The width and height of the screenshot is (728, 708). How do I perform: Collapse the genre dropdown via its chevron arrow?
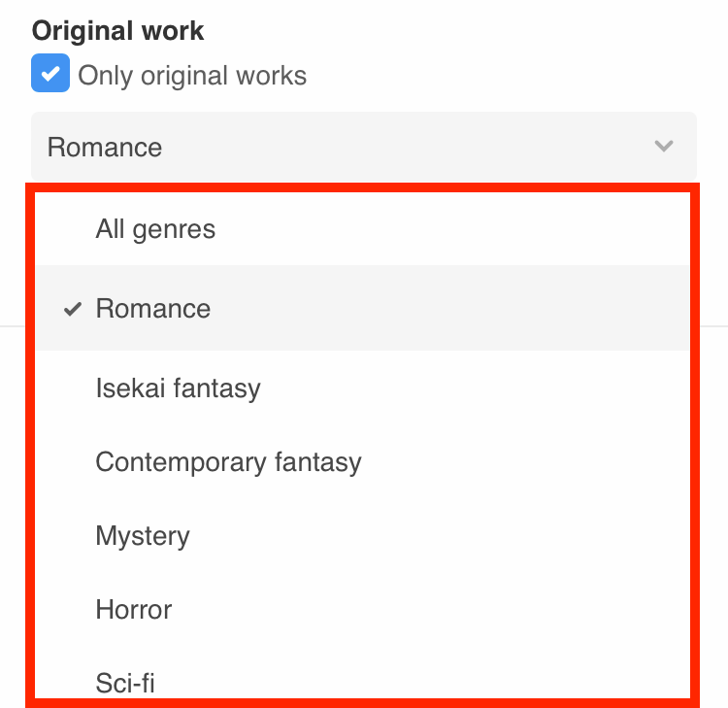point(664,147)
